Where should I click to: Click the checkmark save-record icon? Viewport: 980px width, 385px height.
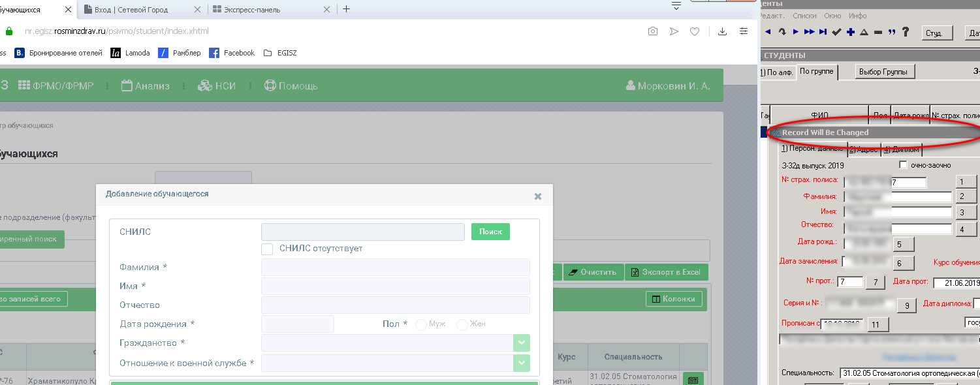(836, 32)
